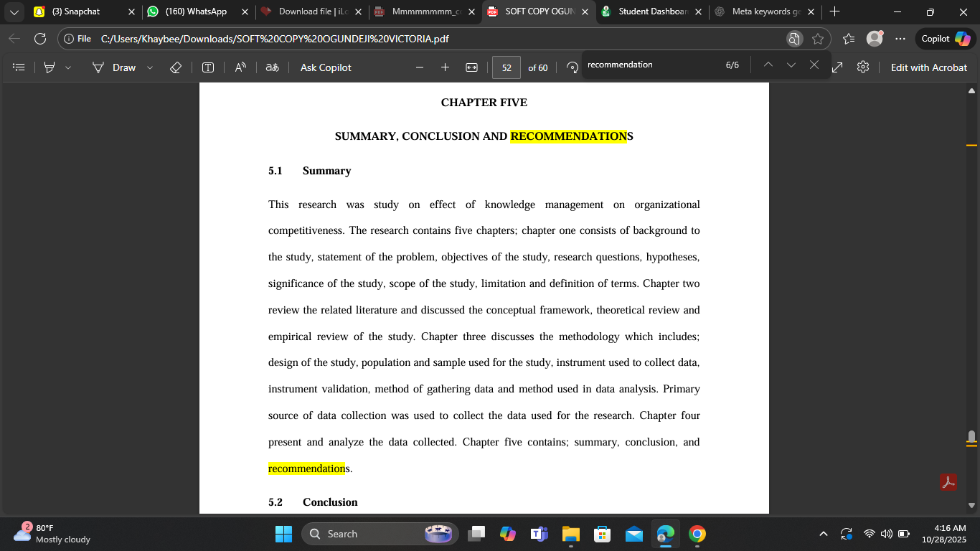The image size is (980, 551).
Task: Expand the Draw tool options dropdown
Action: coord(150,67)
